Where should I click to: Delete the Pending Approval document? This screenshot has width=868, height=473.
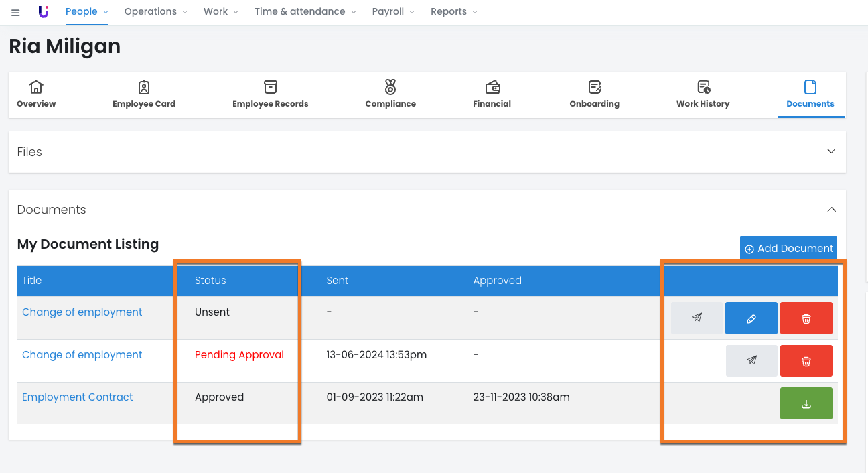click(x=806, y=360)
